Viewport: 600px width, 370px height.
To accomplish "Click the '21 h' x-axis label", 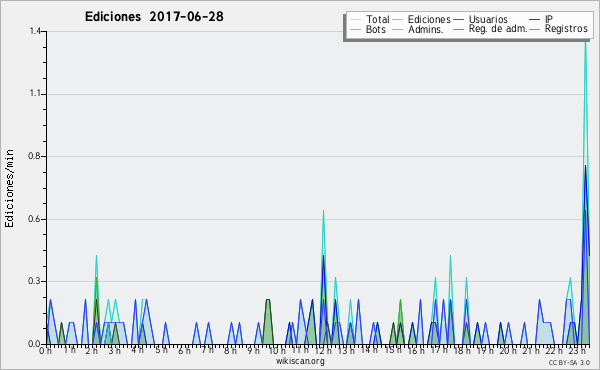I will tap(531, 350).
